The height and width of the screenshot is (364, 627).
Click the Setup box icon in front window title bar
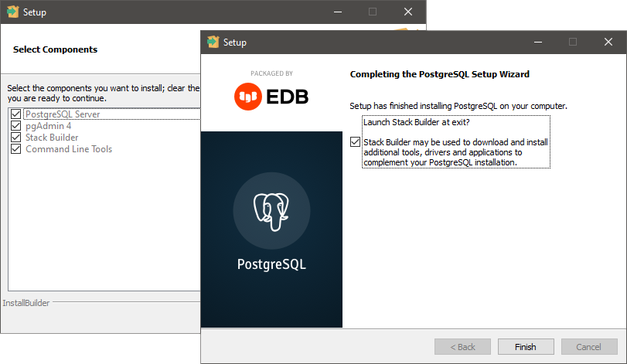(213, 42)
